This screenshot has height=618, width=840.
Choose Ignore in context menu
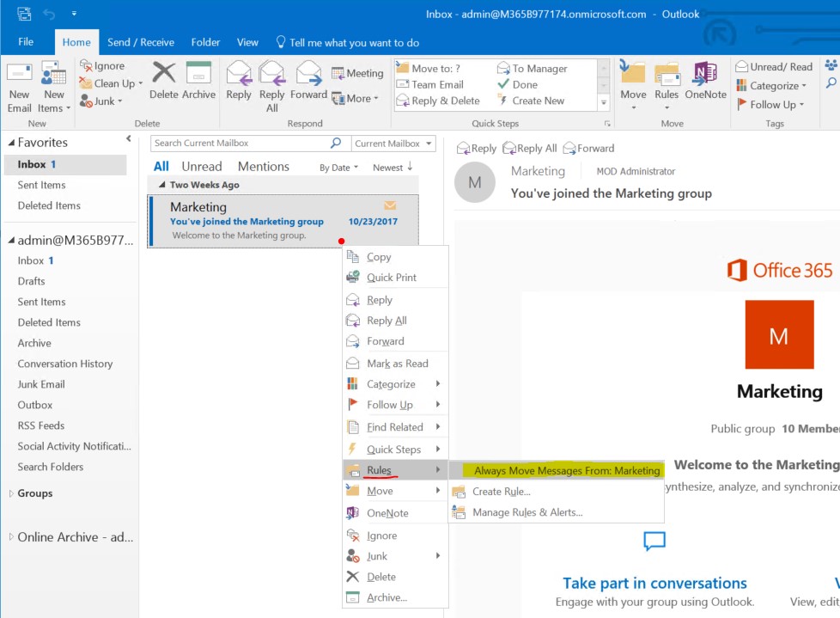tap(382, 535)
